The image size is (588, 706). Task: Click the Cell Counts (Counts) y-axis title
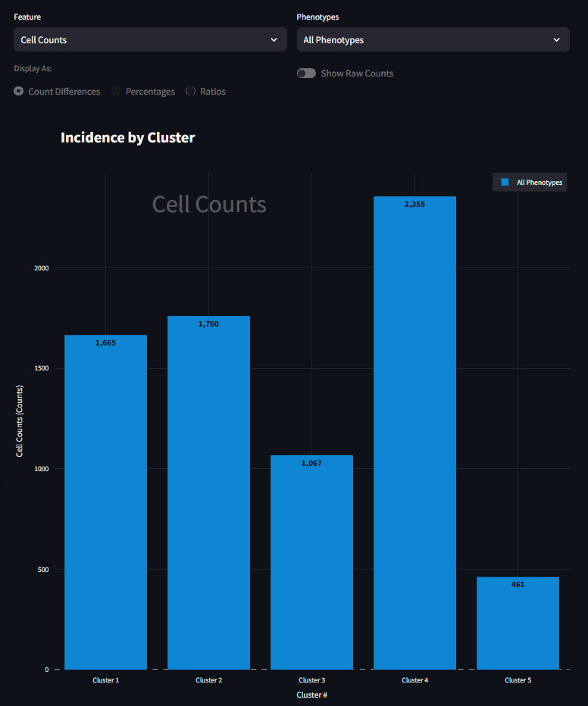(20, 421)
